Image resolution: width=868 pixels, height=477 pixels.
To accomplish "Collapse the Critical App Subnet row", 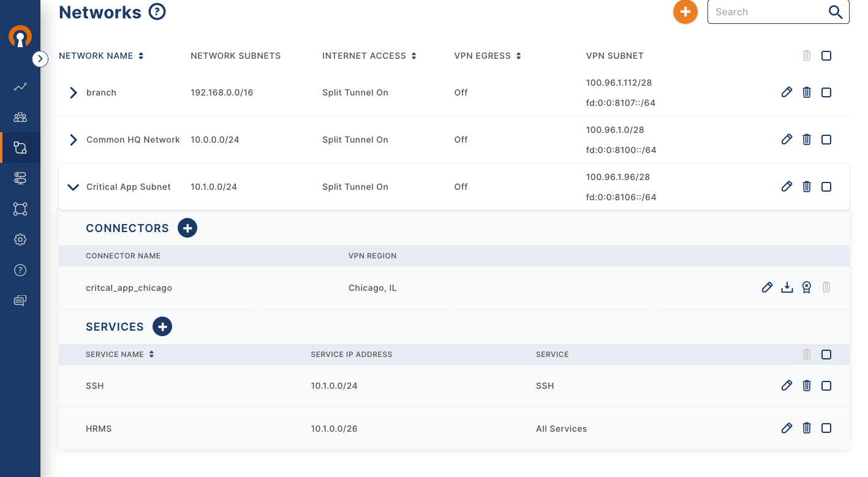I will coord(74,187).
